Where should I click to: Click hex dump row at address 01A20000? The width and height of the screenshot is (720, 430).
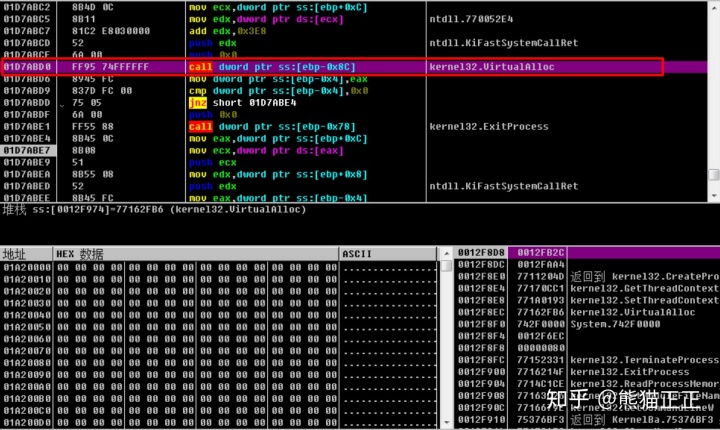point(219,267)
